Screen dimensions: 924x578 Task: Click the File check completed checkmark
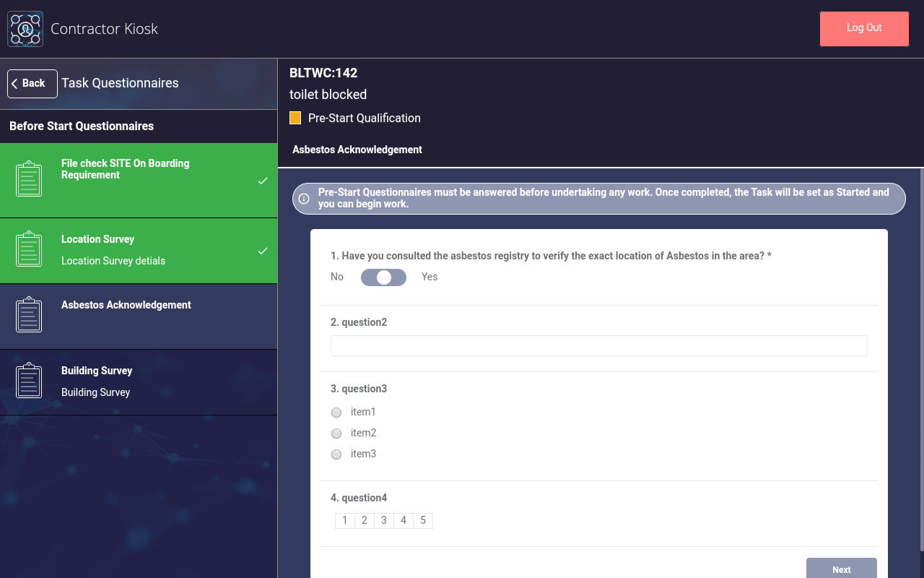[263, 181]
